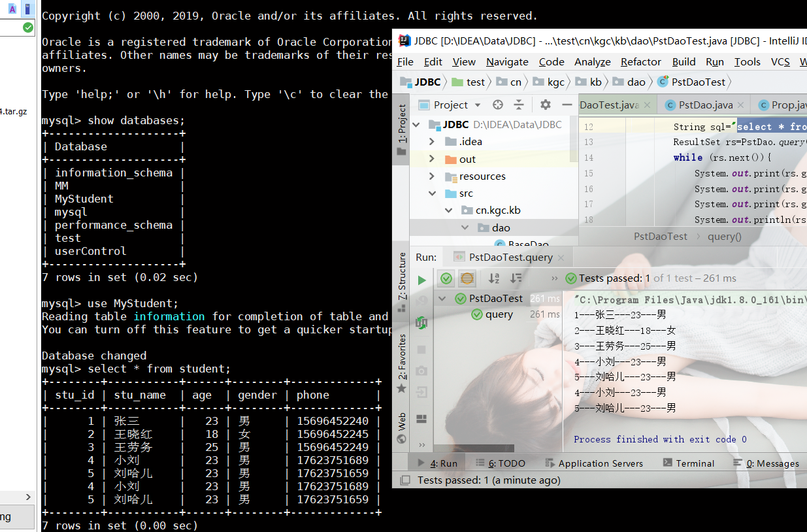Sort test results alphabetically
This screenshot has height=532, width=807.
click(x=494, y=278)
